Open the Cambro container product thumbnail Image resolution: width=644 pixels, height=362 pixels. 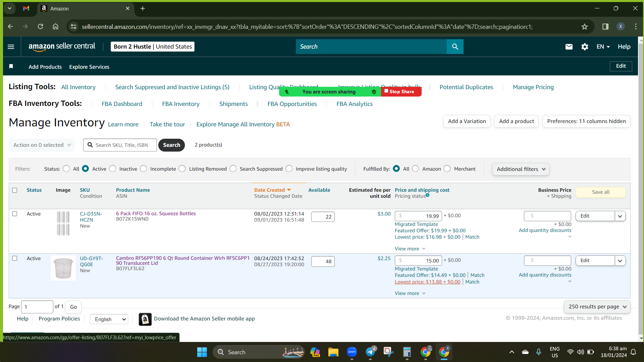point(63,268)
